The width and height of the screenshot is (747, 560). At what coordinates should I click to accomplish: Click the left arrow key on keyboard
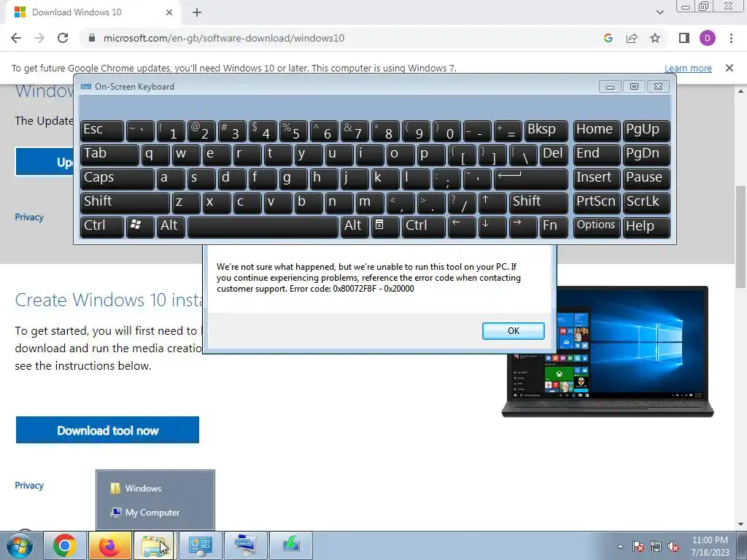[462, 227]
